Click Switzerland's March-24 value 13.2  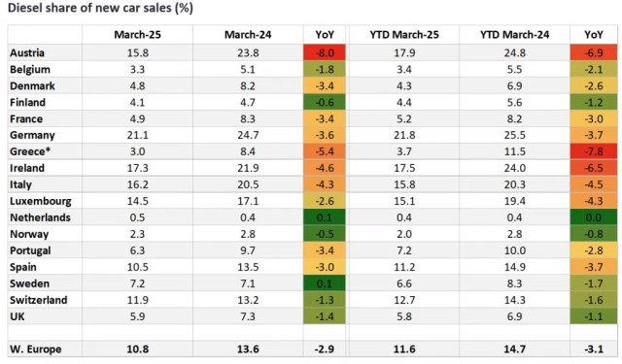(248, 300)
